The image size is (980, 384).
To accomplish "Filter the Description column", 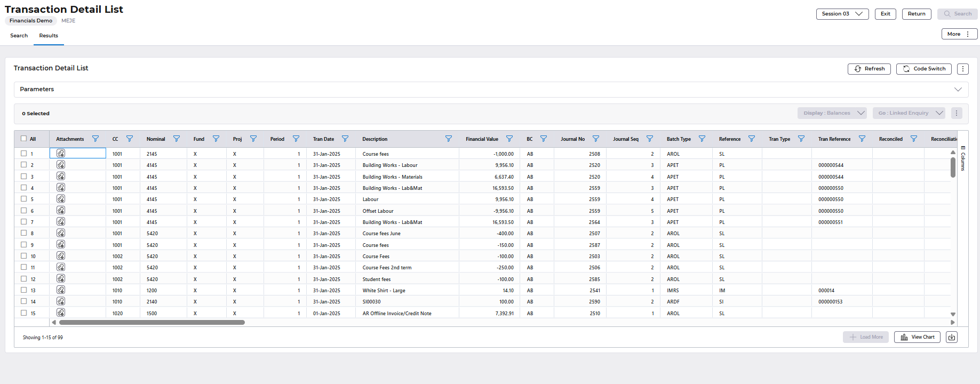I will pos(449,139).
